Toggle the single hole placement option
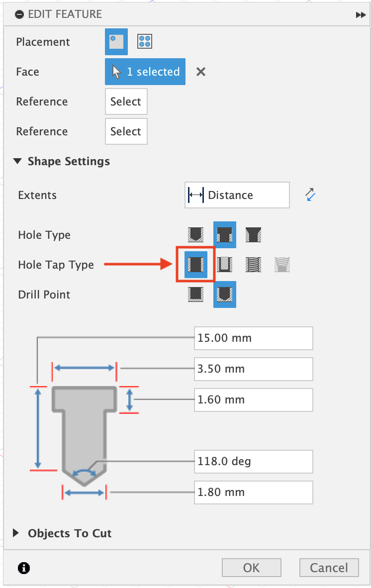 (x=116, y=42)
